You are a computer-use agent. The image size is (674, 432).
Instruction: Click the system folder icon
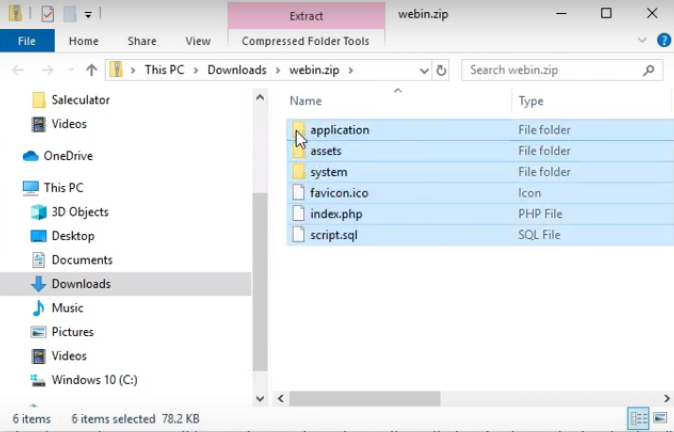[x=299, y=172]
